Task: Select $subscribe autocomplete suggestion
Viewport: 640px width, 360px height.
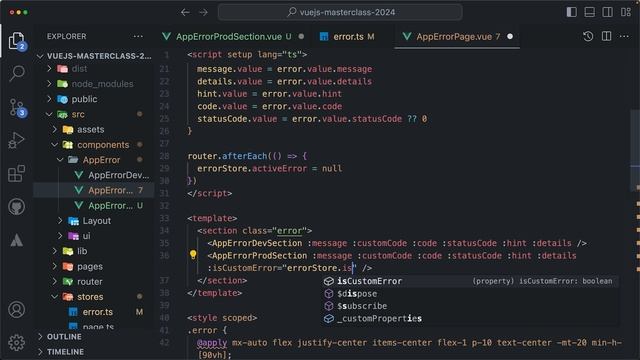Action: pos(470,306)
